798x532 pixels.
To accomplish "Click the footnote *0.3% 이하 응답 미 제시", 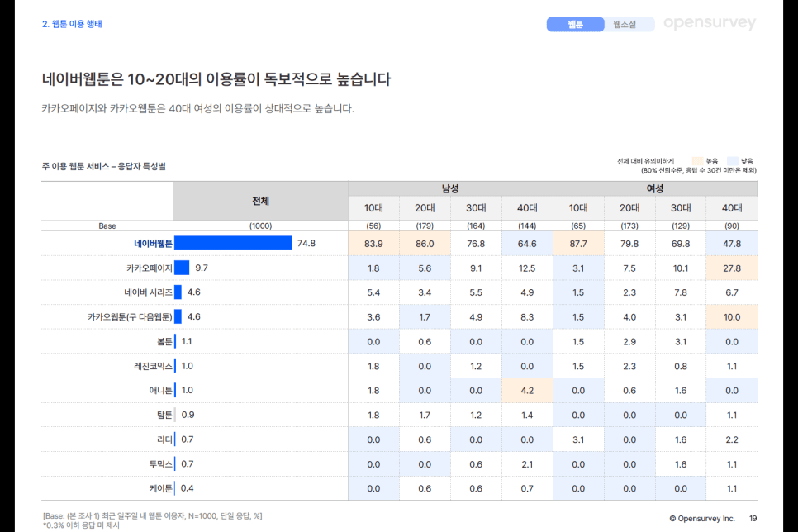I will (x=81, y=525).
